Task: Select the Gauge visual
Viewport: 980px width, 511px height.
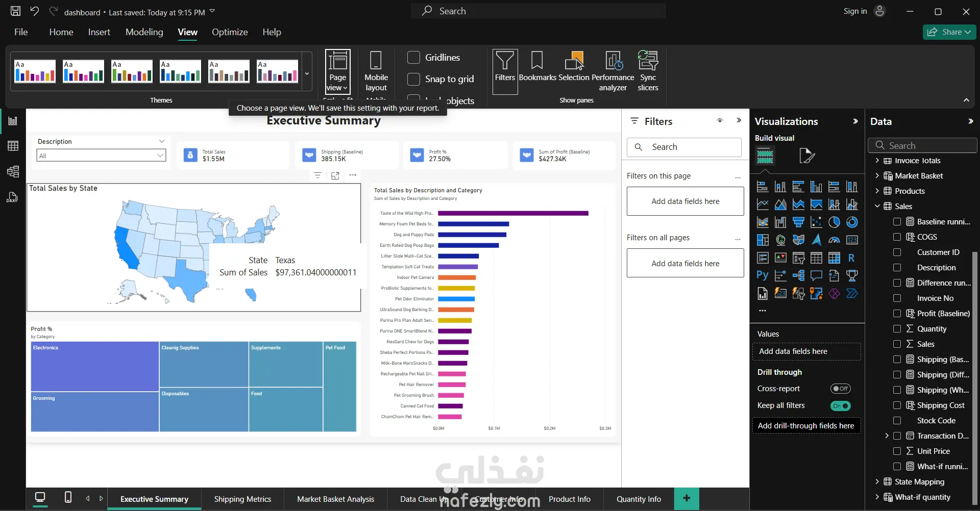Action: (x=834, y=240)
